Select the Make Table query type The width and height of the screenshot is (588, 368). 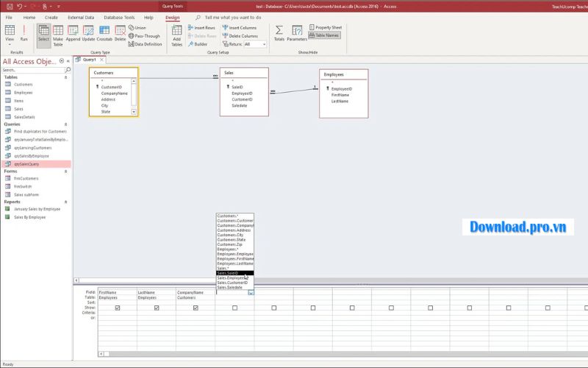[x=58, y=33]
